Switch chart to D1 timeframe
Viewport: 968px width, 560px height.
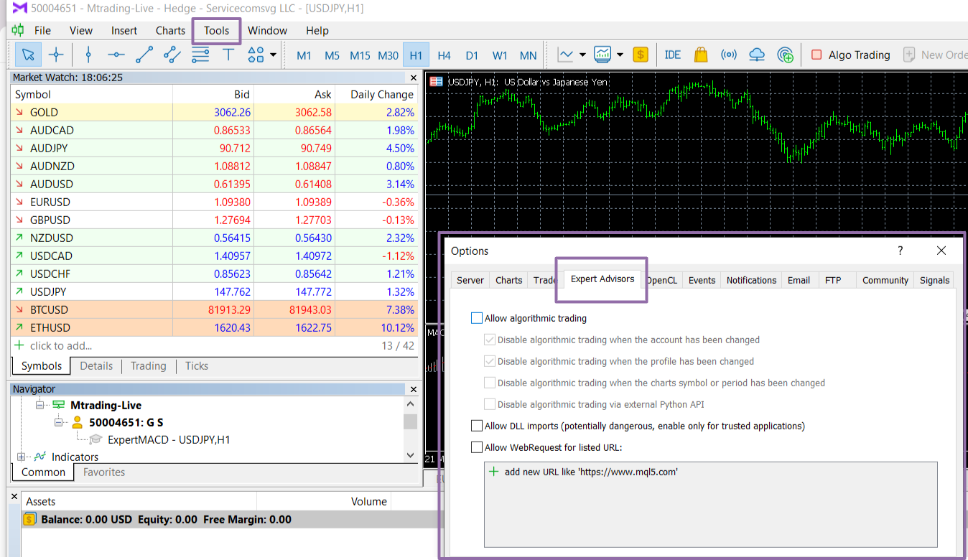[x=472, y=55]
